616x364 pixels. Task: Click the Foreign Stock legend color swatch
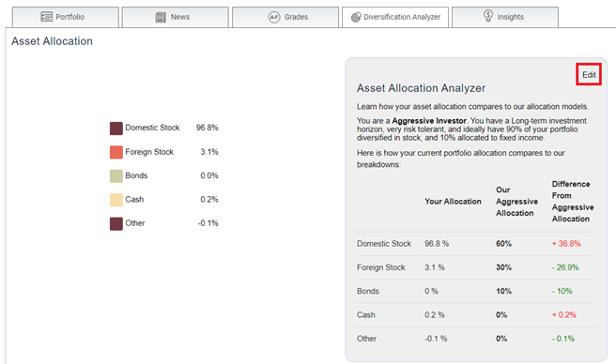point(116,152)
